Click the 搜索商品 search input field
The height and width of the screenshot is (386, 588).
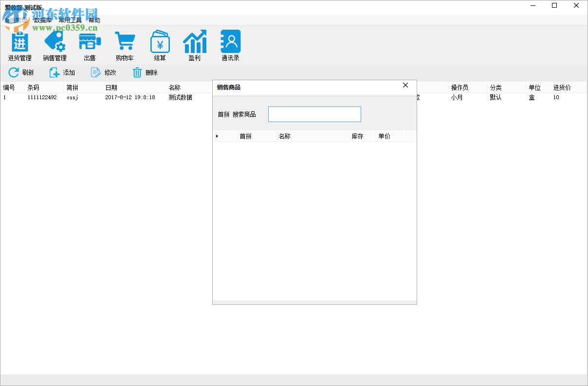(314, 114)
